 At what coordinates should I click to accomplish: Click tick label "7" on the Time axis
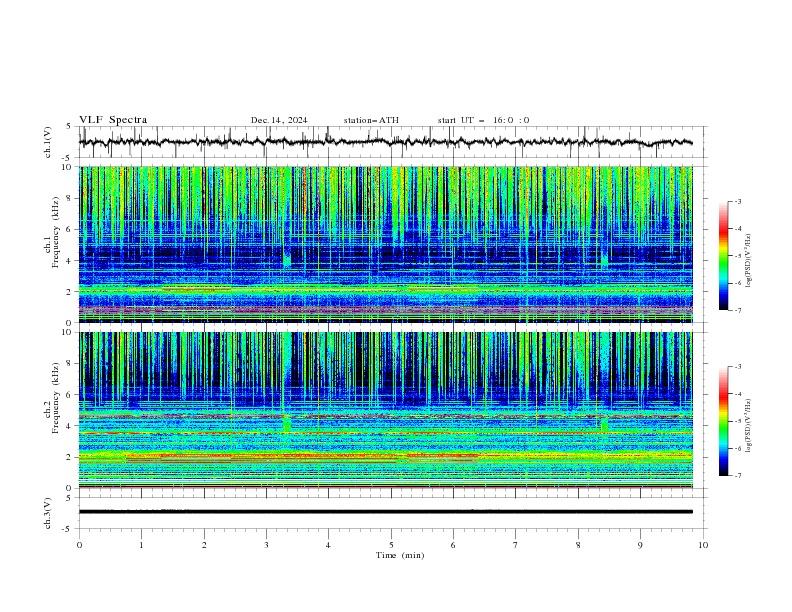tap(516, 545)
